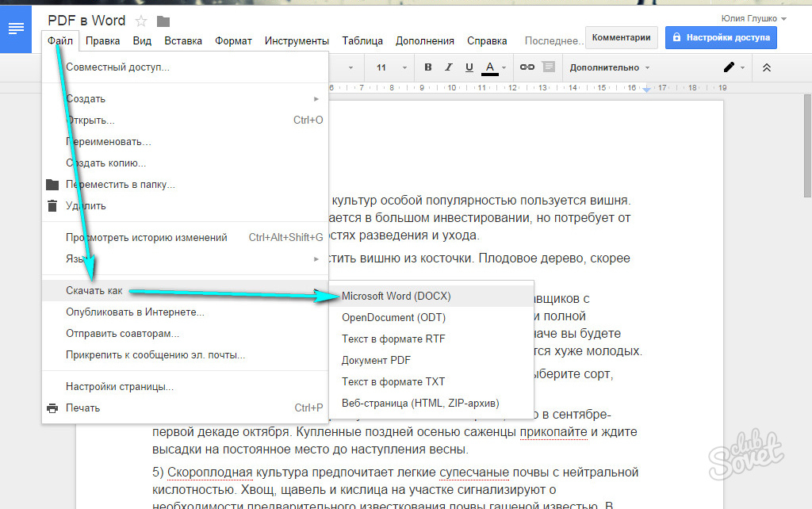Toggle italic formatting
Viewport: 812px width, 509px height.
(x=449, y=67)
